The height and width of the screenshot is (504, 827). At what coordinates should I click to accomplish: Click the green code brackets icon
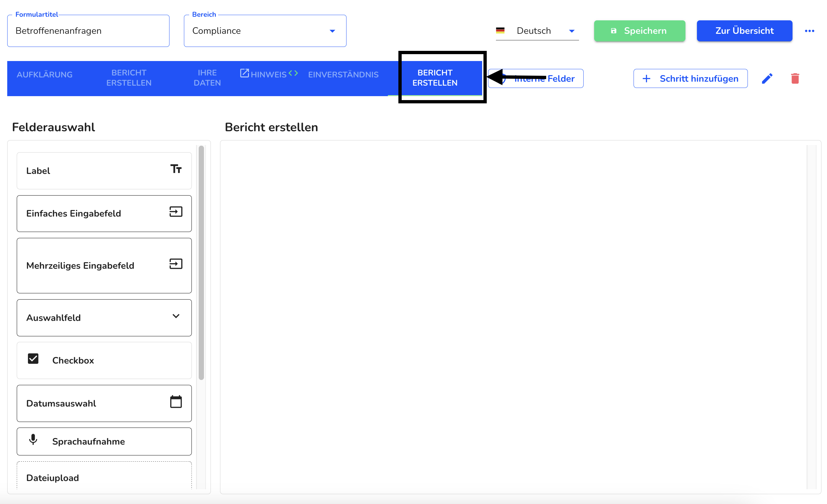click(293, 73)
